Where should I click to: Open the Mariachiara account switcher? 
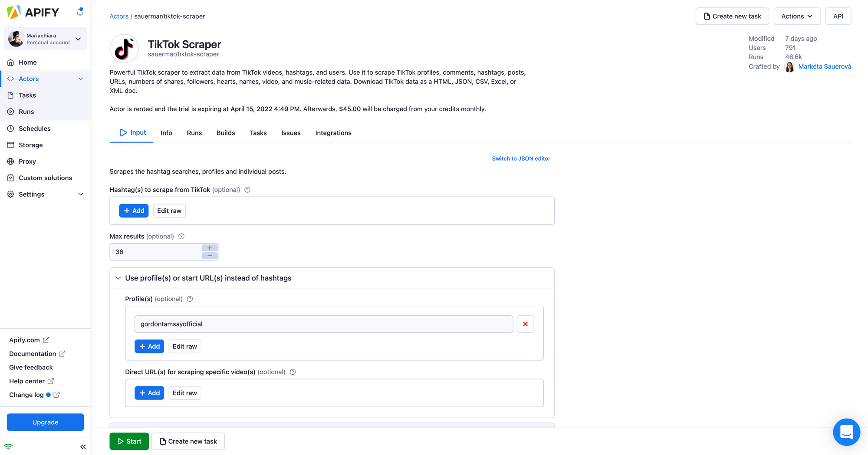[45, 39]
